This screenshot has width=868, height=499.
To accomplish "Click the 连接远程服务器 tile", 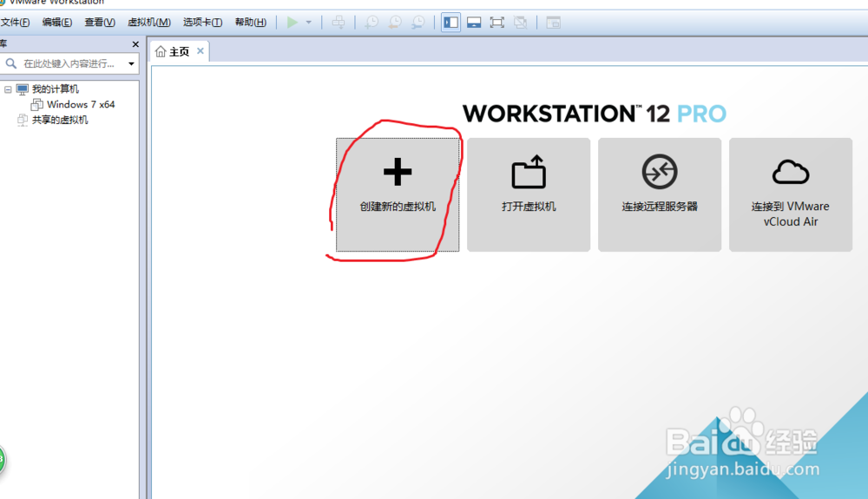I will click(660, 194).
